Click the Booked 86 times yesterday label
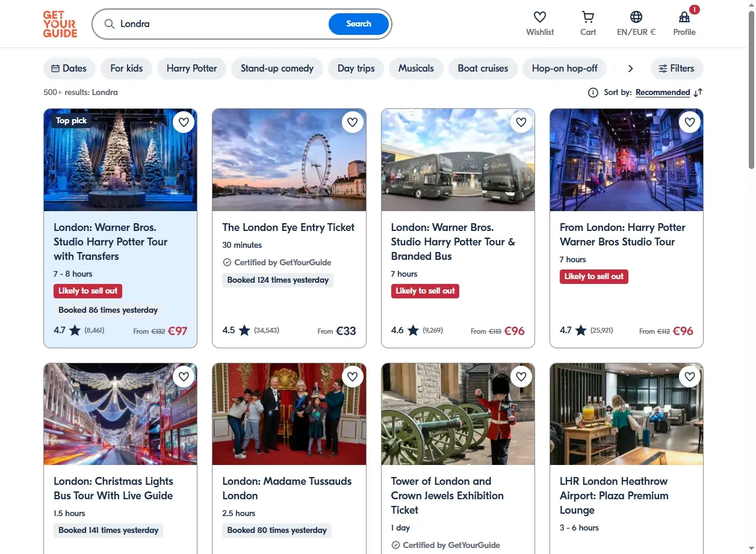The width and height of the screenshot is (756, 554). point(108,310)
